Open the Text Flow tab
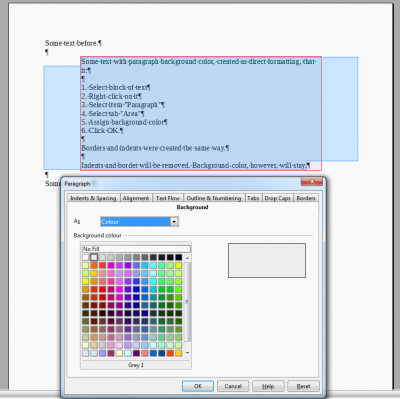 168,198
